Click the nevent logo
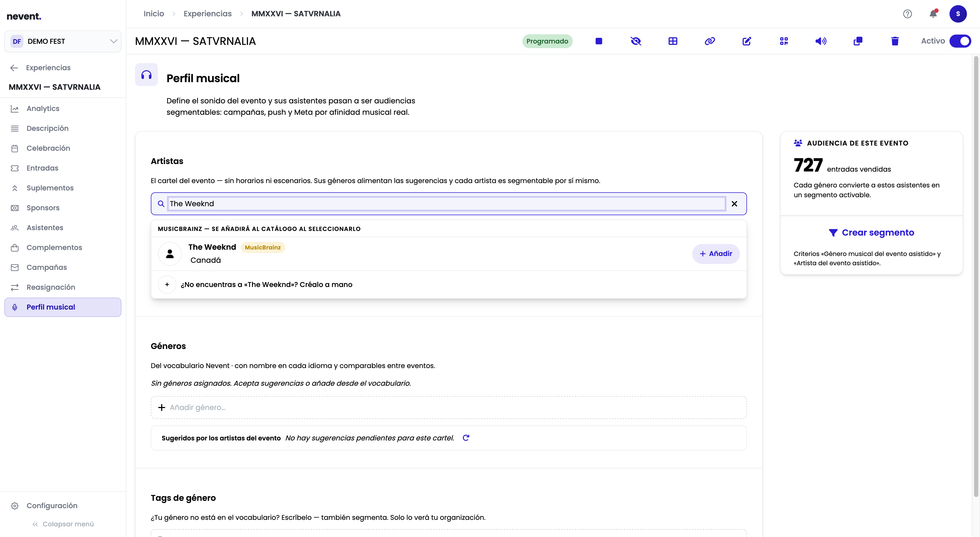 [24, 16]
